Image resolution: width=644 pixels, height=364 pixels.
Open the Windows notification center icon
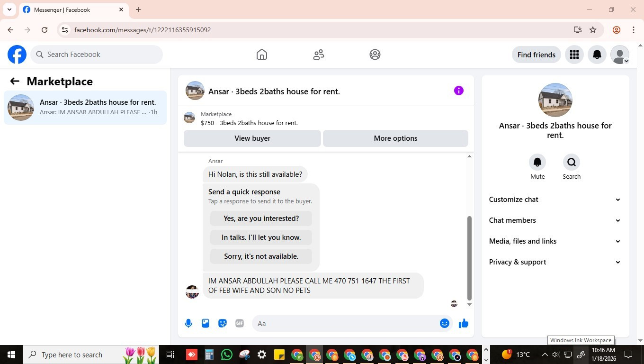[628, 355]
